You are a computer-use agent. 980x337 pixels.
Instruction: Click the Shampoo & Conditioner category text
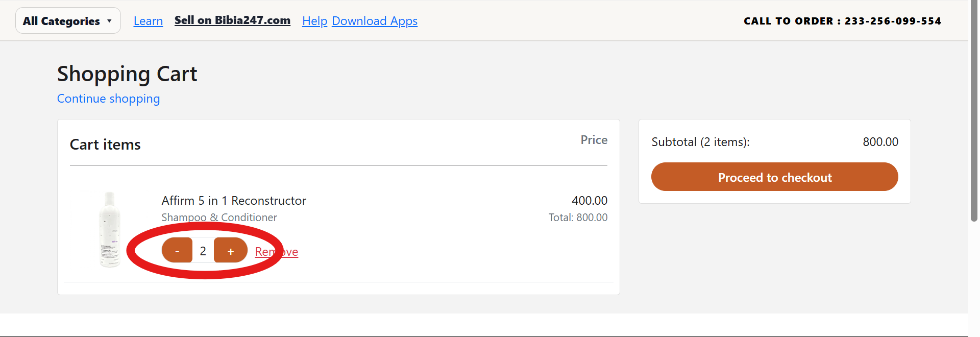tap(219, 218)
